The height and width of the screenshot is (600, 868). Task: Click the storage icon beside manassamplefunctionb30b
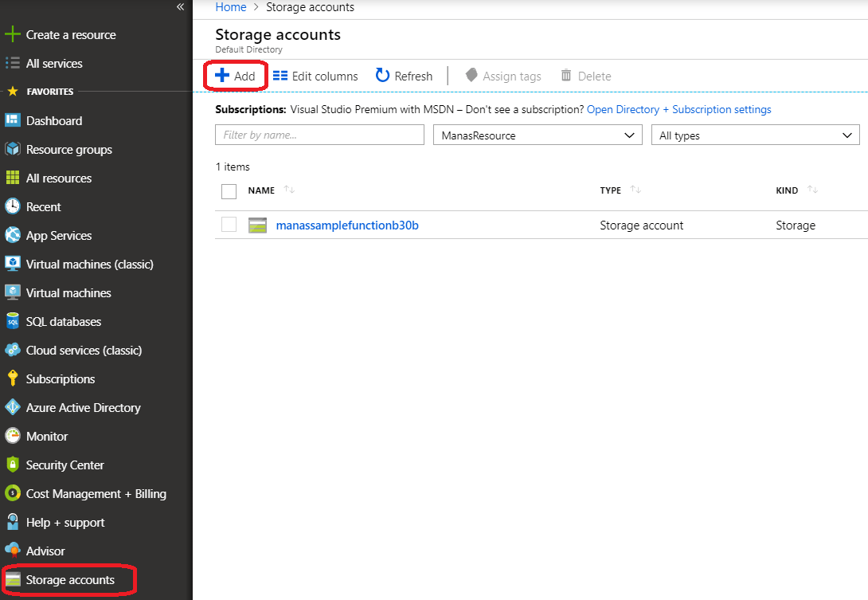[x=257, y=225]
